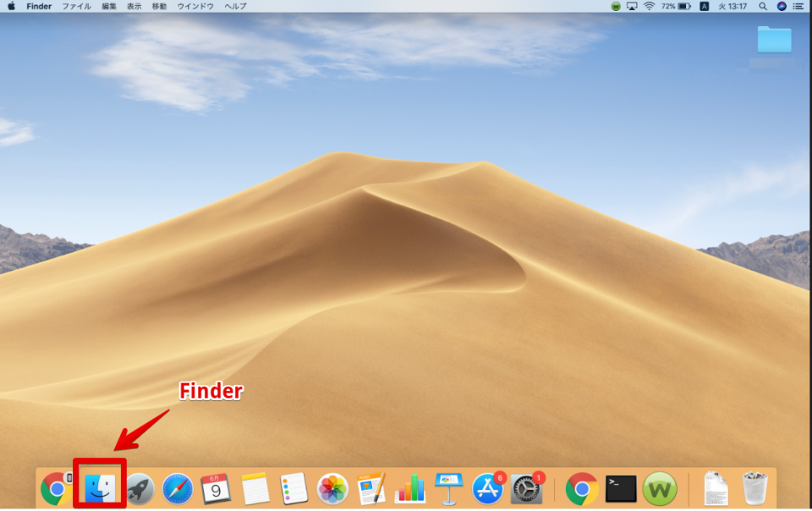This screenshot has height=511, width=812.
Task: Open the Apple menu
Action: [x=11, y=6]
